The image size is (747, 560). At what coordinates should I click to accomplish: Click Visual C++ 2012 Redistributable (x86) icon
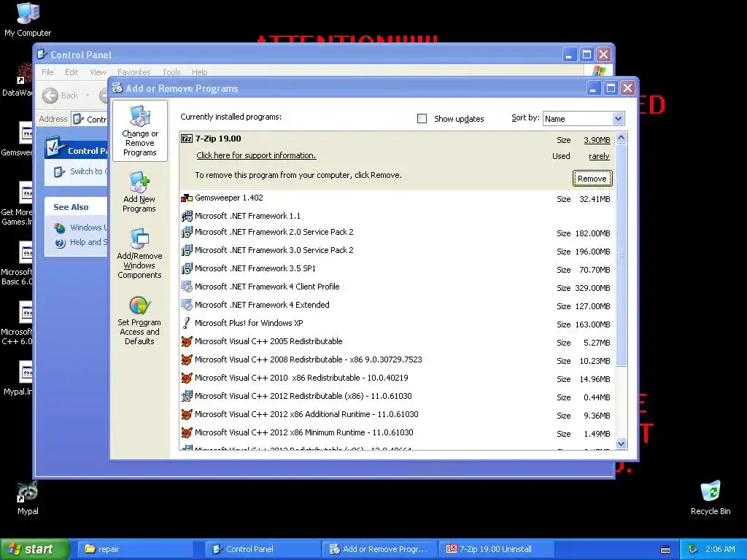[187, 396]
